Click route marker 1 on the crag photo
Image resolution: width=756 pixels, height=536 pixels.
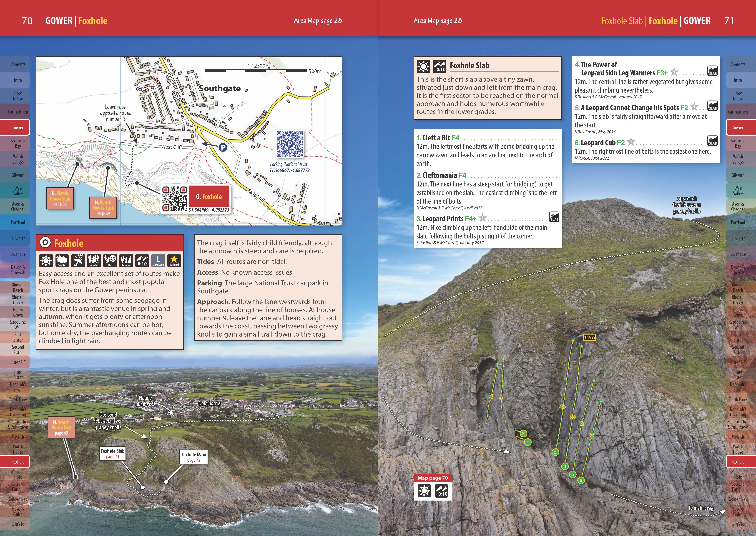tap(528, 442)
